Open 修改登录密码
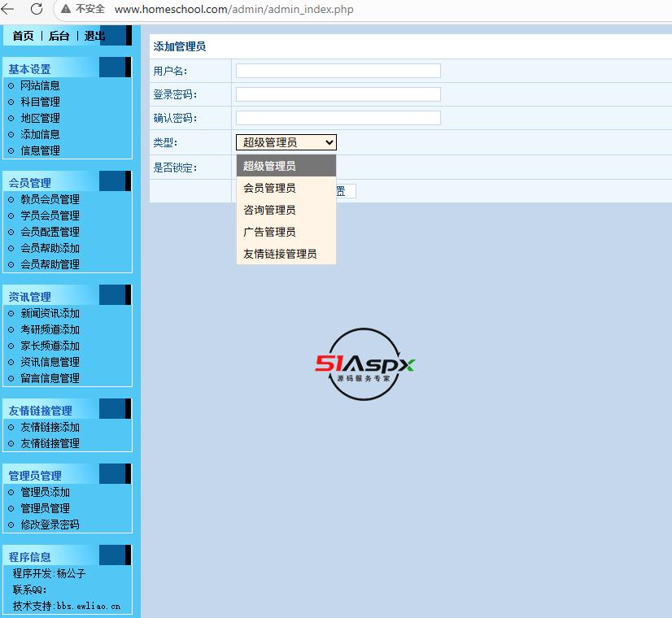672x618 pixels. pyautogui.click(x=50, y=525)
